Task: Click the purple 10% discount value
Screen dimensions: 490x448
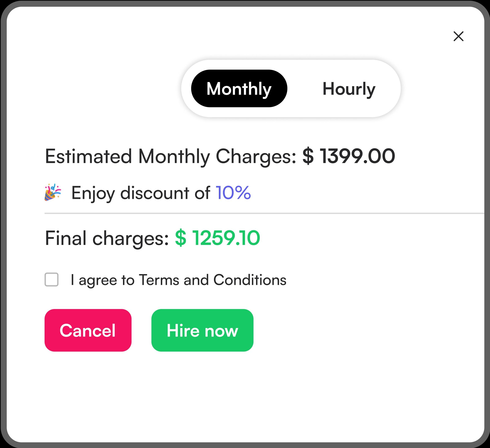Action: coord(233,193)
